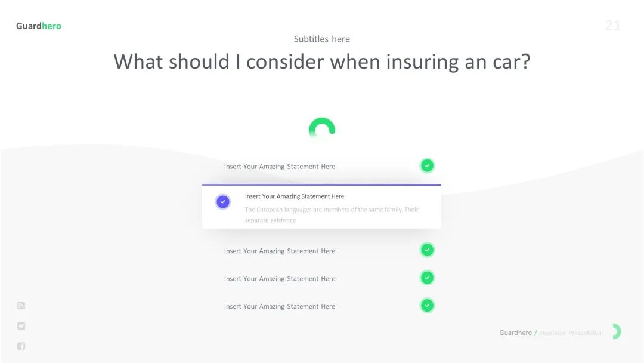
Task: Click the slide number 21
Action: pyautogui.click(x=613, y=25)
